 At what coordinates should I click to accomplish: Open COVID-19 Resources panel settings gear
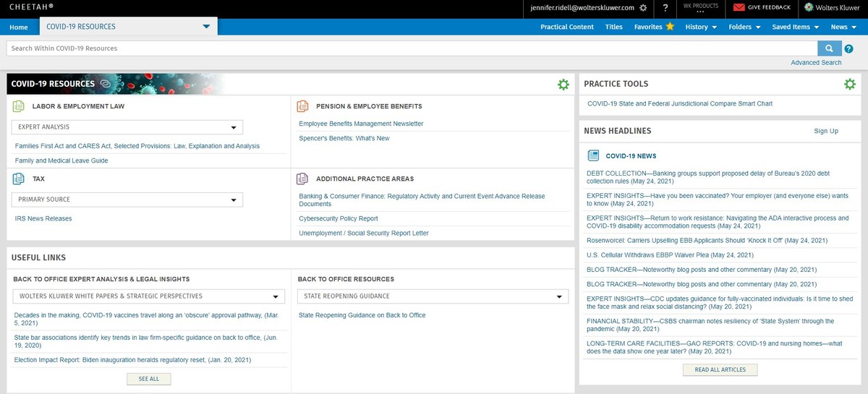[563, 85]
